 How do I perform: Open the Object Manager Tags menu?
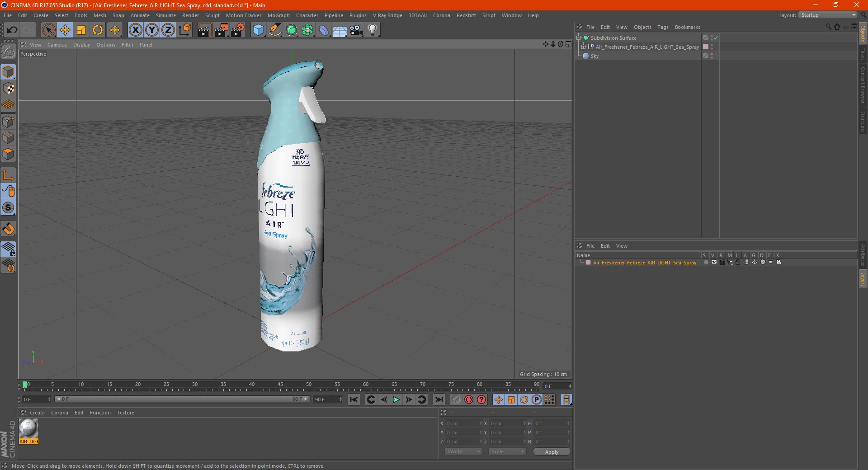(x=663, y=27)
